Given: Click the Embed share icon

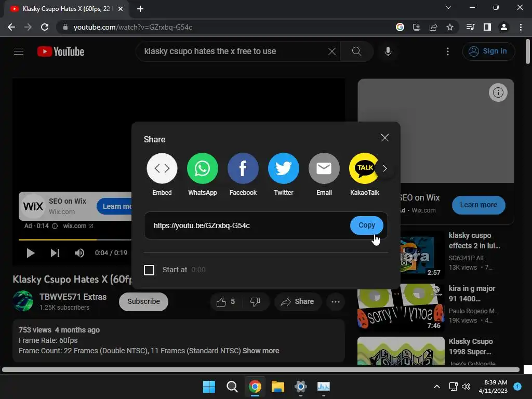Looking at the screenshot, I should tap(162, 168).
